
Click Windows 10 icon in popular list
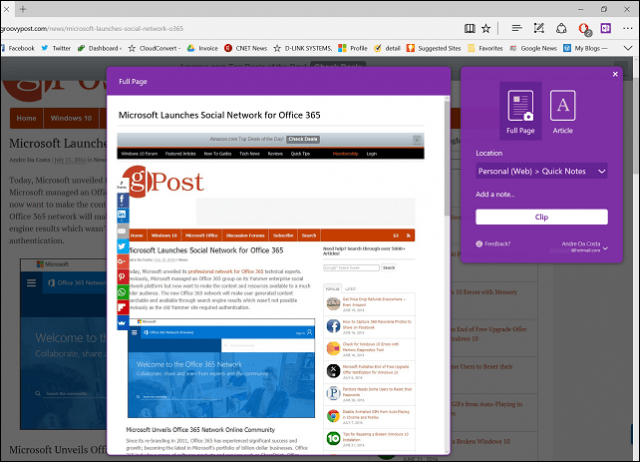333,438
